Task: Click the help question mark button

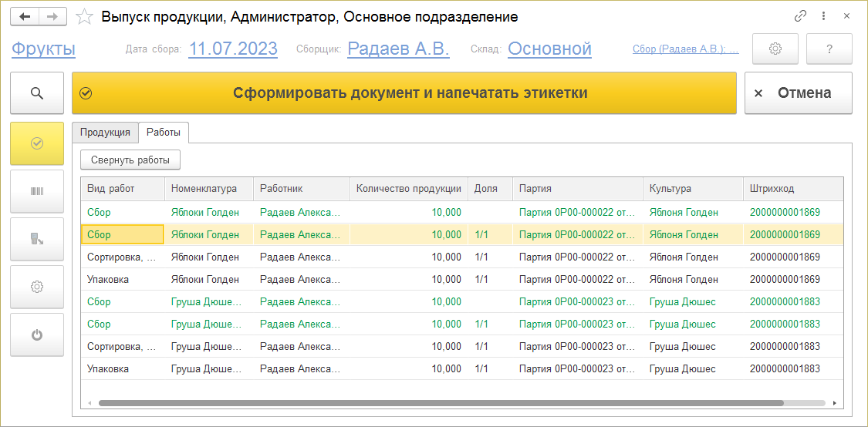Action: click(x=829, y=49)
